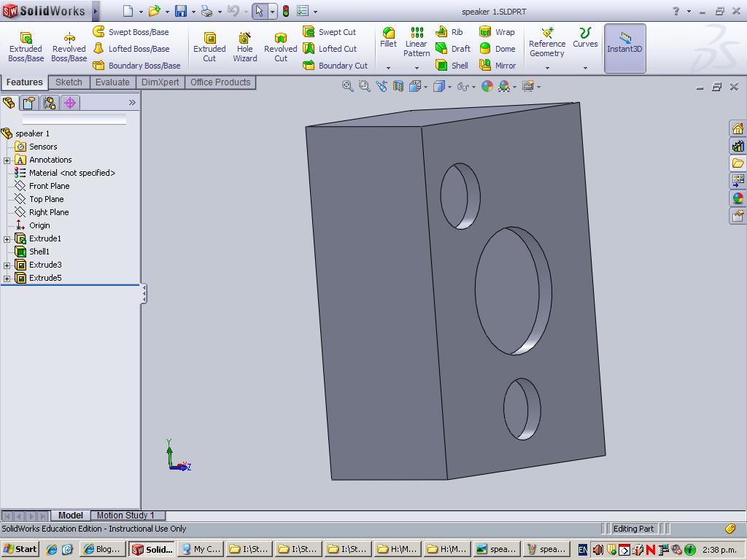Open the Edit Appearance color ball
This screenshot has width=747, height=560.
pos(487,86)
